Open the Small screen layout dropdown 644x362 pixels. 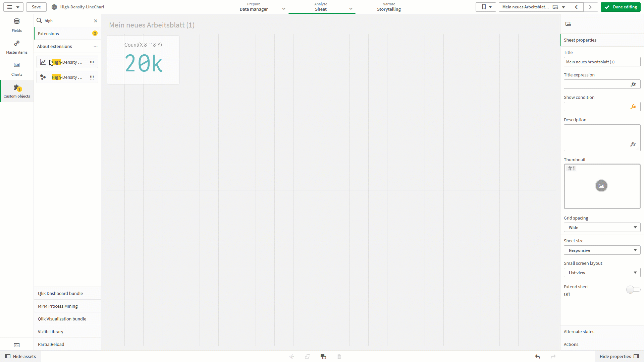(x=601, y=273)
